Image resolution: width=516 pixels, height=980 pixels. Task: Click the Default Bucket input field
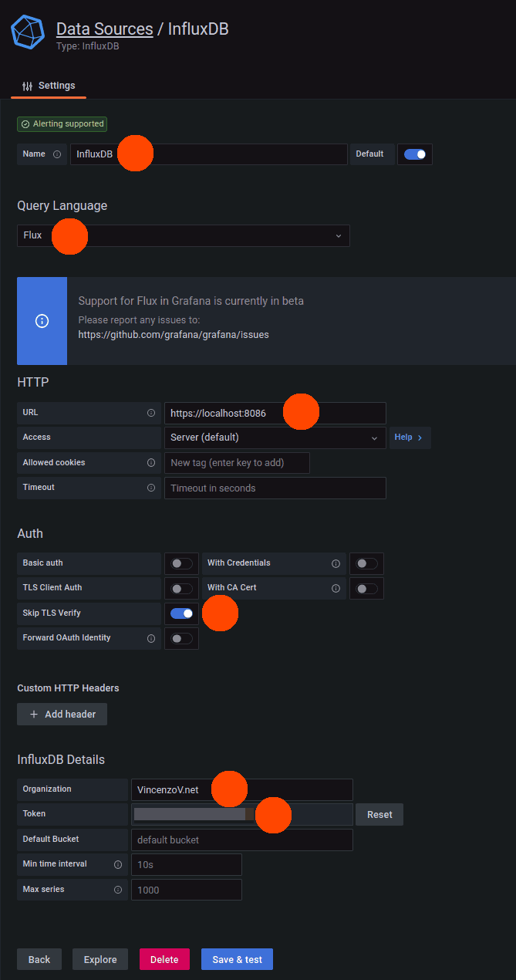point(242,840)
